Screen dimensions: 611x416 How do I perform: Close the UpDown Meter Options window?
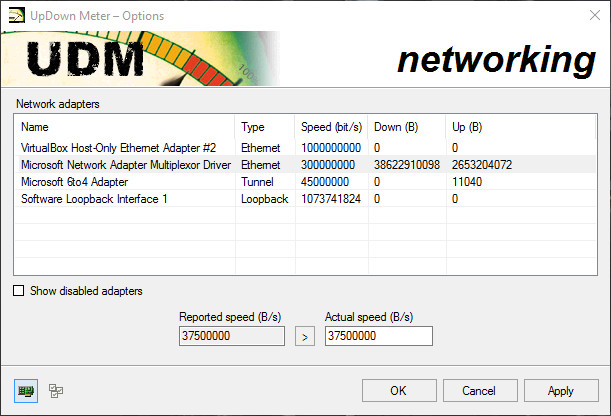[595, 15]
